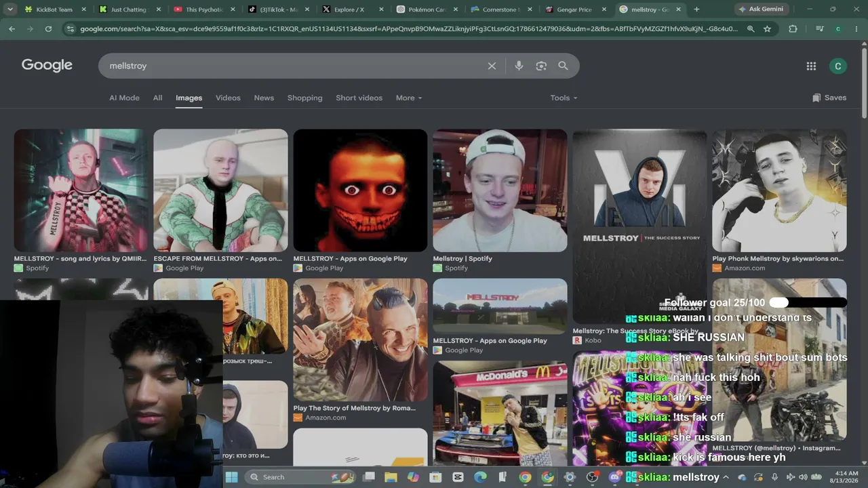Zoom the page using the address bar magnifier
Viewport: 868px width, 488px height.
click(751, 29)
